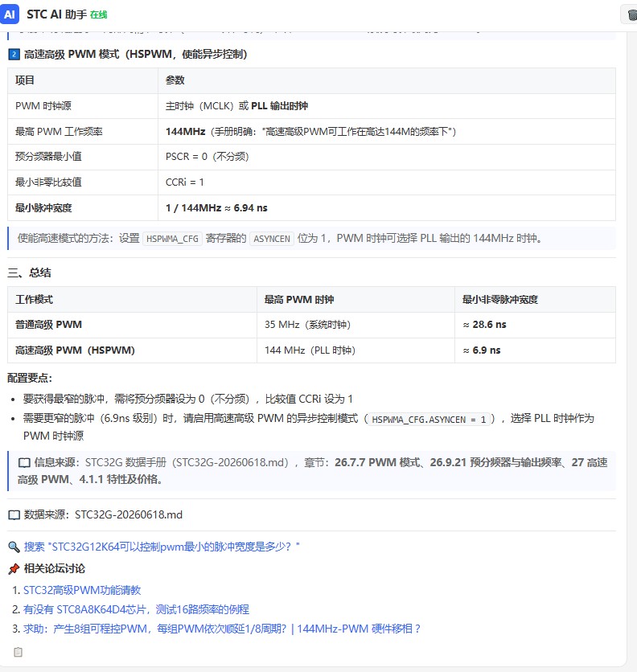Click the PWM 时钟源 table cell

(83, 106)
